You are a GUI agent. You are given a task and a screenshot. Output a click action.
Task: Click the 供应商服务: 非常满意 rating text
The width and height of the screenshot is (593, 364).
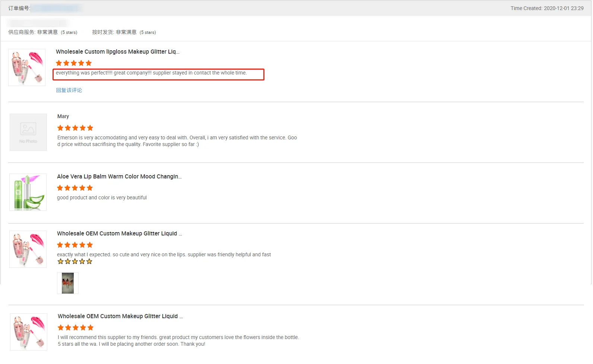point(43,32)
